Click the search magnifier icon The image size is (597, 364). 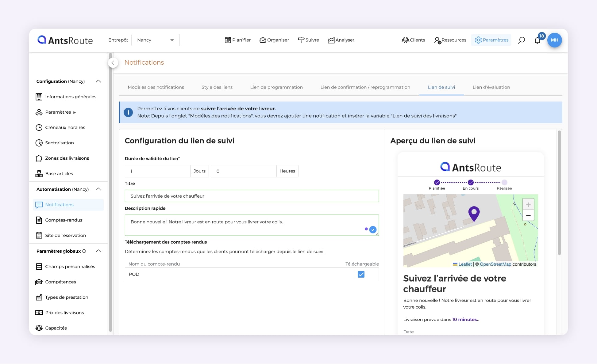pos(521,40)
